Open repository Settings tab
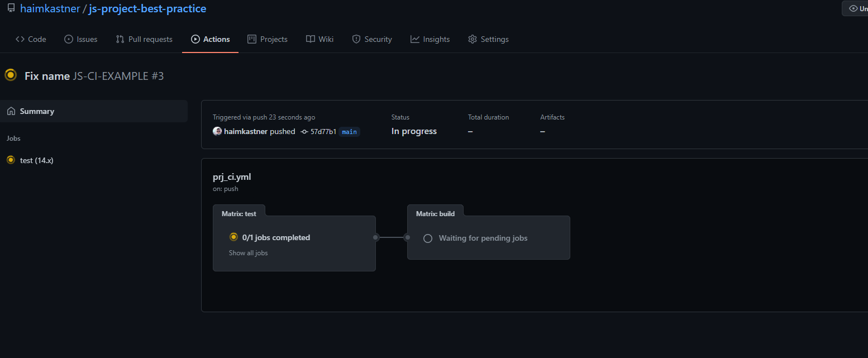 click(488, 39)
